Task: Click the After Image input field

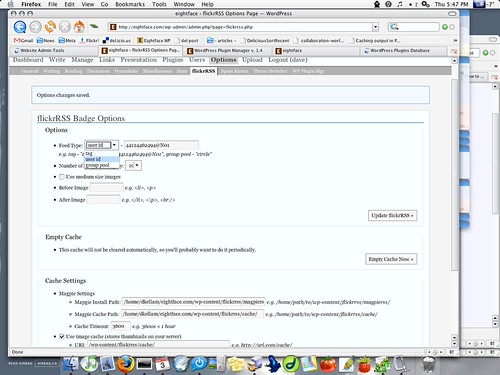Action: [x=103, y=200]
